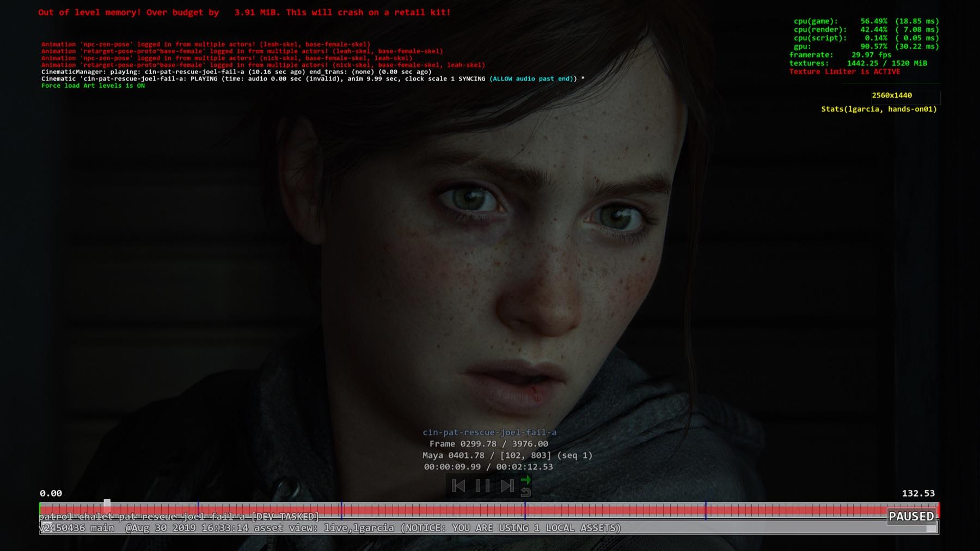980x551 pixels.
Task: Click the 'Force load Art levels is ON' line
Action: 93,85
